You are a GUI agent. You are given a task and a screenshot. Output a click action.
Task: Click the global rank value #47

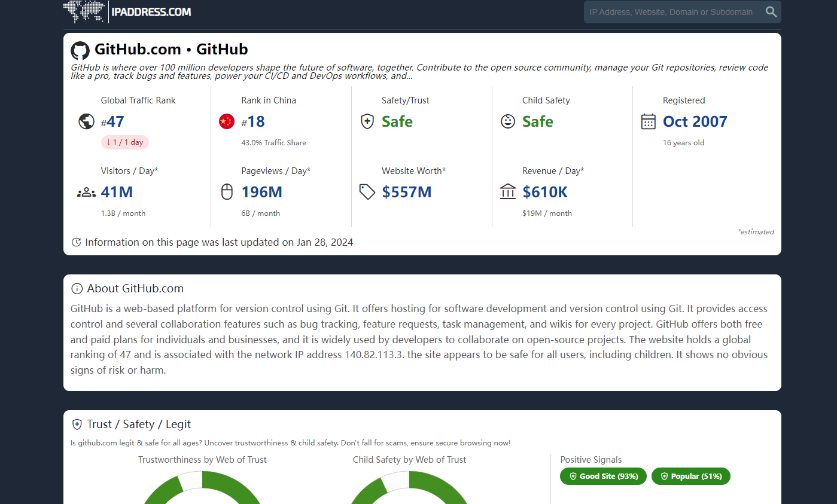click(x=112, y=121)
